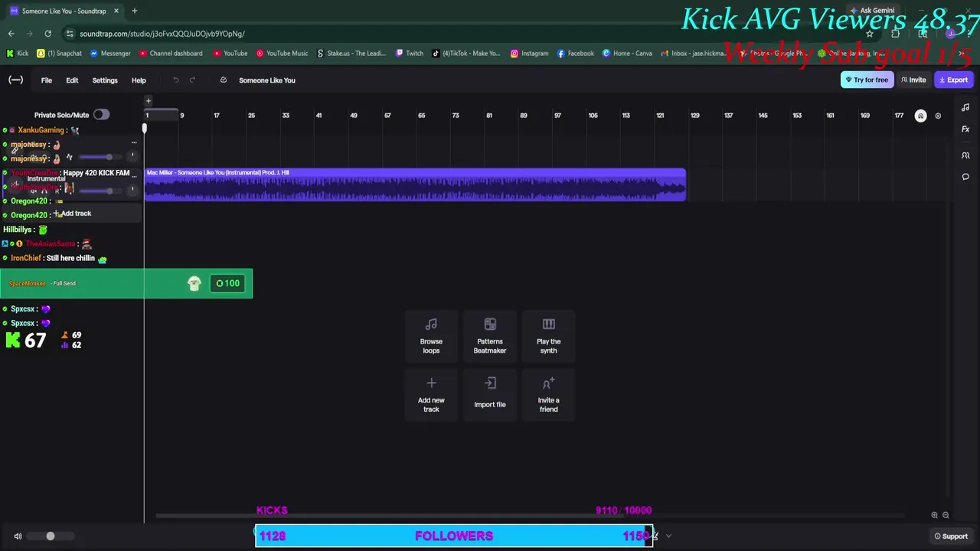Edit the project title Someone Like You
This screenshot has width=980, height=551.
pyautogui.click(x=266, y=80)
